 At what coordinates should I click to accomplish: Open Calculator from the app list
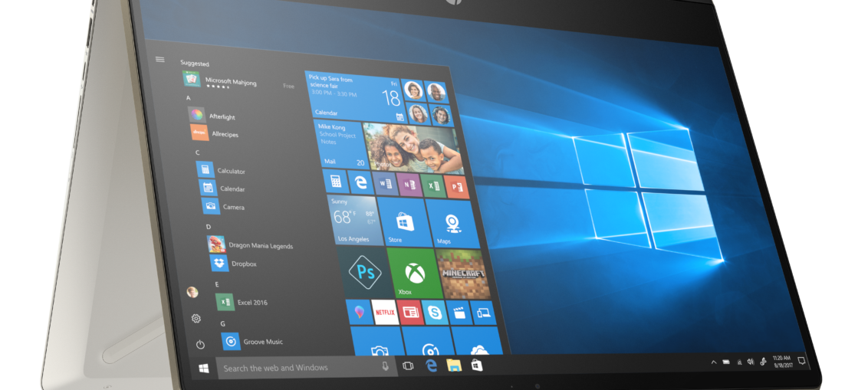[230, 171]
